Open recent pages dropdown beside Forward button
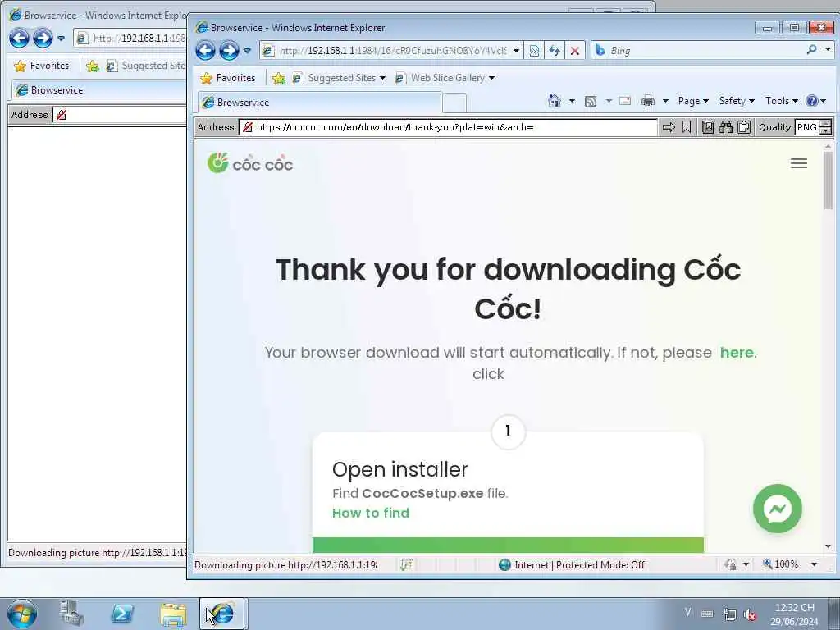This screenshot has height=630, width=840. [247, 51]
